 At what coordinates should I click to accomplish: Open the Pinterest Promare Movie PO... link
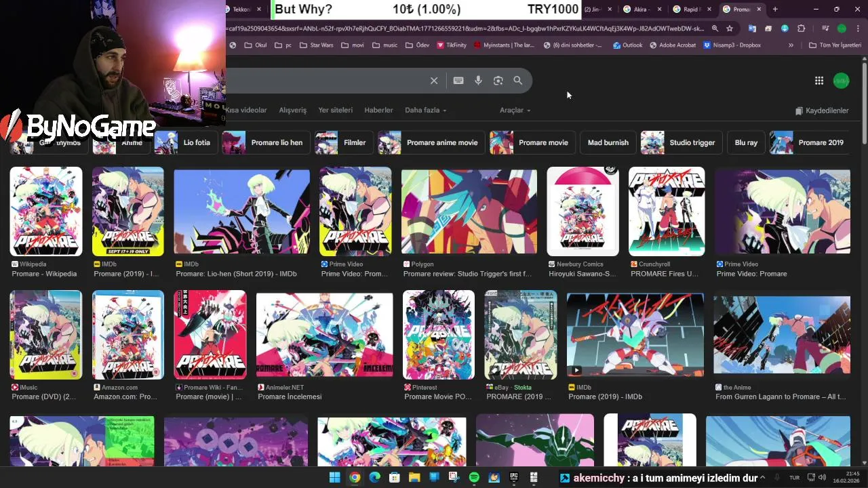click(438, 396)
